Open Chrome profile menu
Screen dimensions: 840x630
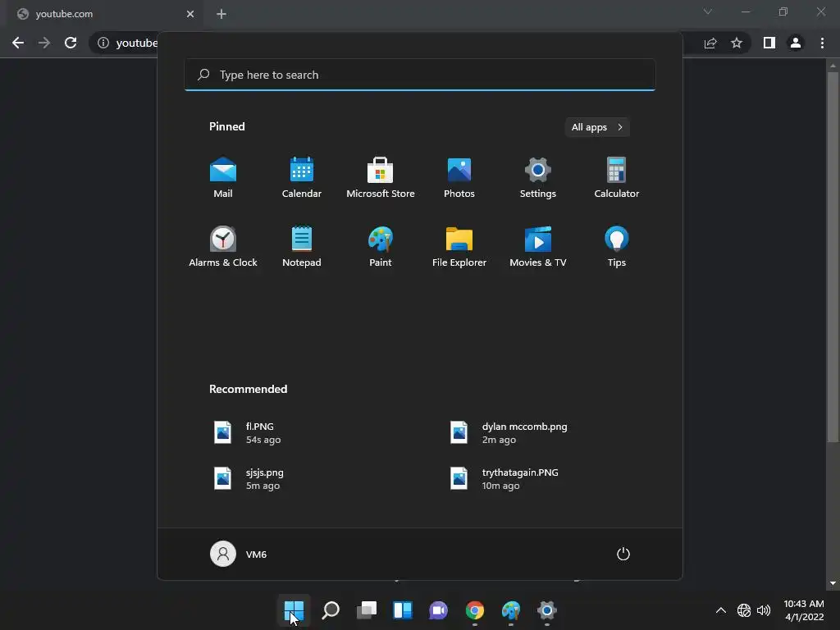(x=796, y=43)
